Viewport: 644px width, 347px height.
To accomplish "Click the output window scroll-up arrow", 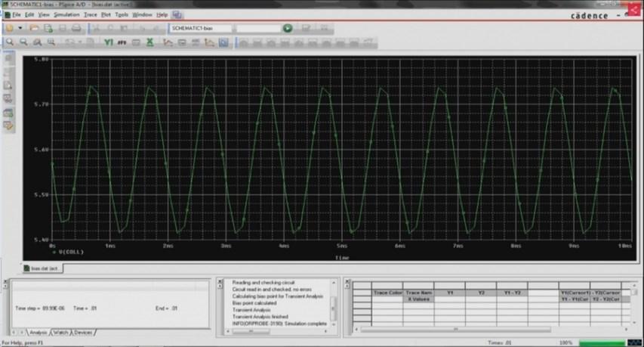I will (334, 283).
